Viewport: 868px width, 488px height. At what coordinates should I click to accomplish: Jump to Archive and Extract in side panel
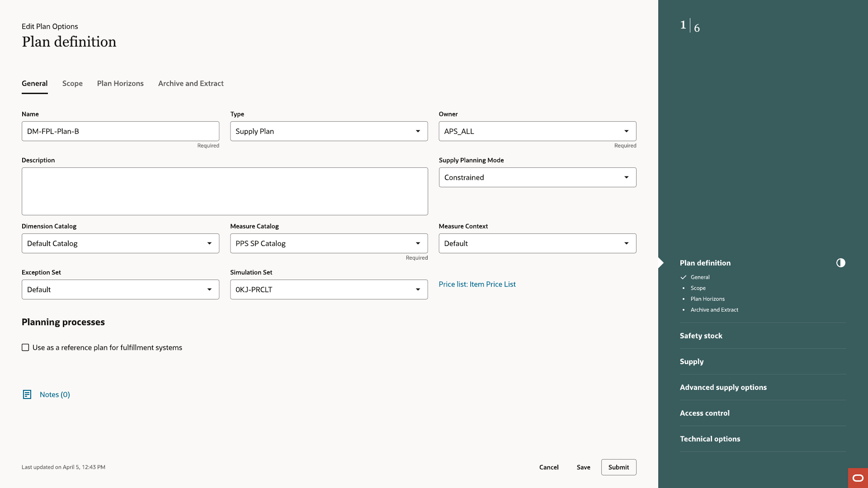coord(714,310)
